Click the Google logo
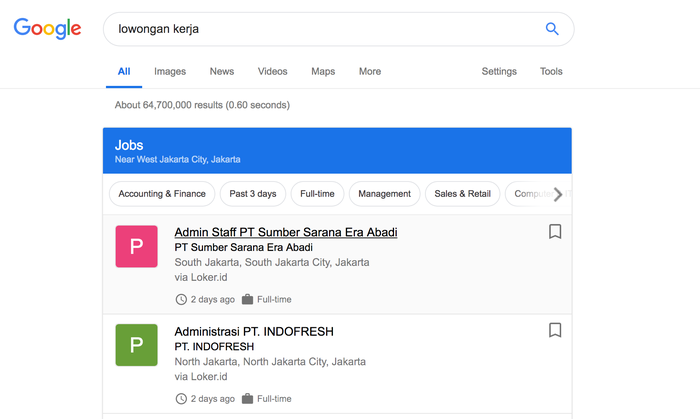Viewport: 700px width, 419px height. click(x=47, y=29)
